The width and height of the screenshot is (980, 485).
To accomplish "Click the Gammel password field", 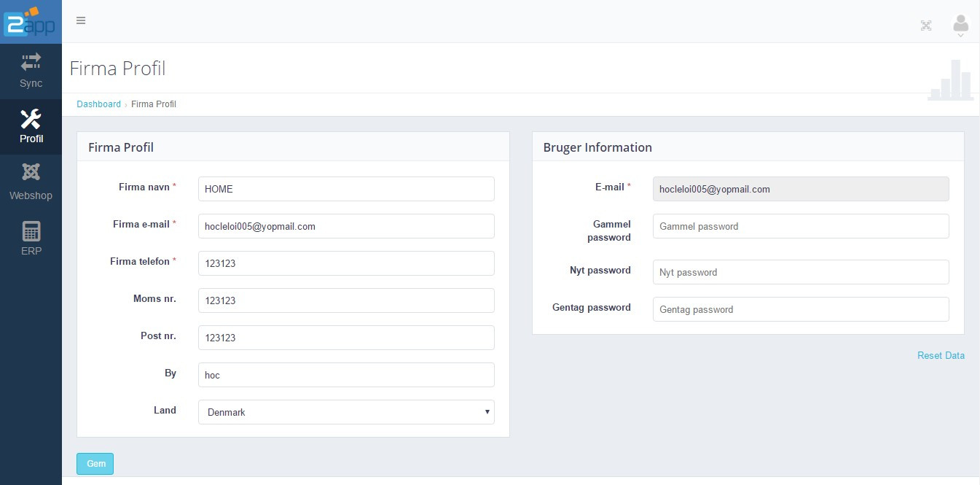I will 800,226.
